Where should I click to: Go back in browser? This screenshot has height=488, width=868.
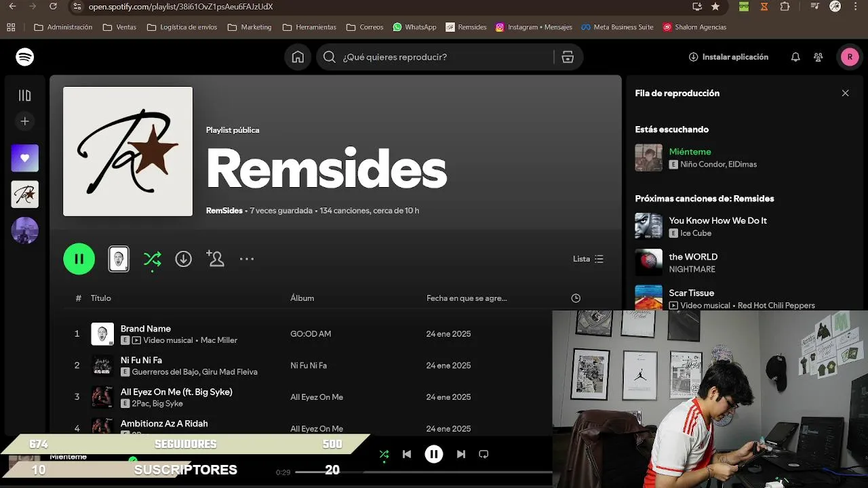[12, 6]
